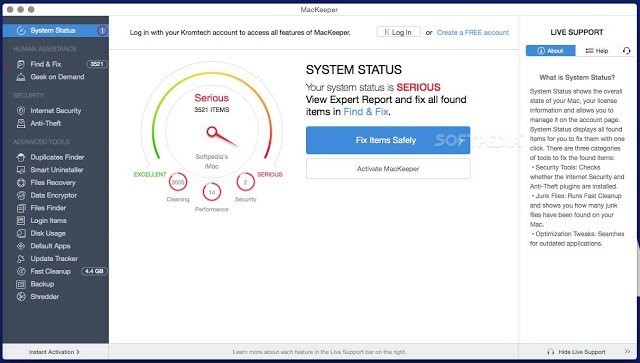Click the Log In button
The image size is (640, 363).
tap(398, 32)
